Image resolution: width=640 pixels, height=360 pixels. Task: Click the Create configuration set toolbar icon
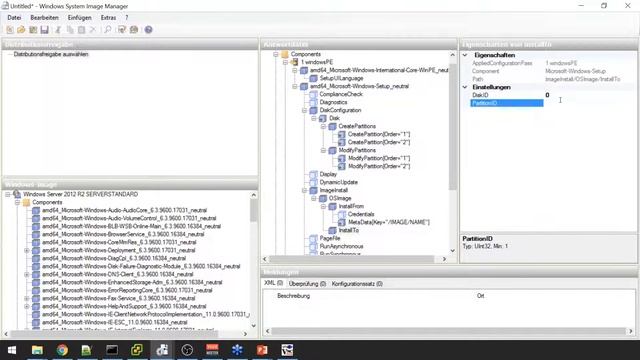point(133,30)
